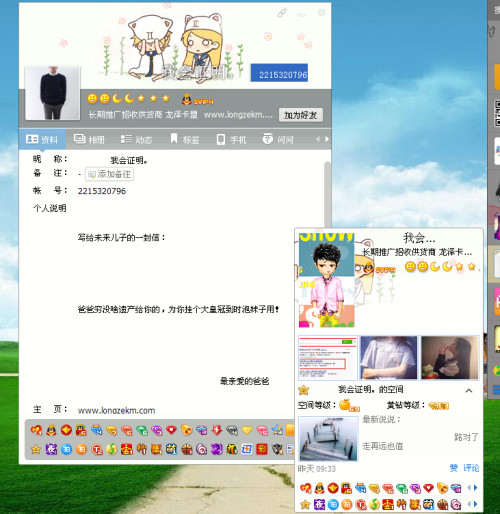Switch to the 相册 tab
This screenshot has height=514, width=500.
point(89,139)
